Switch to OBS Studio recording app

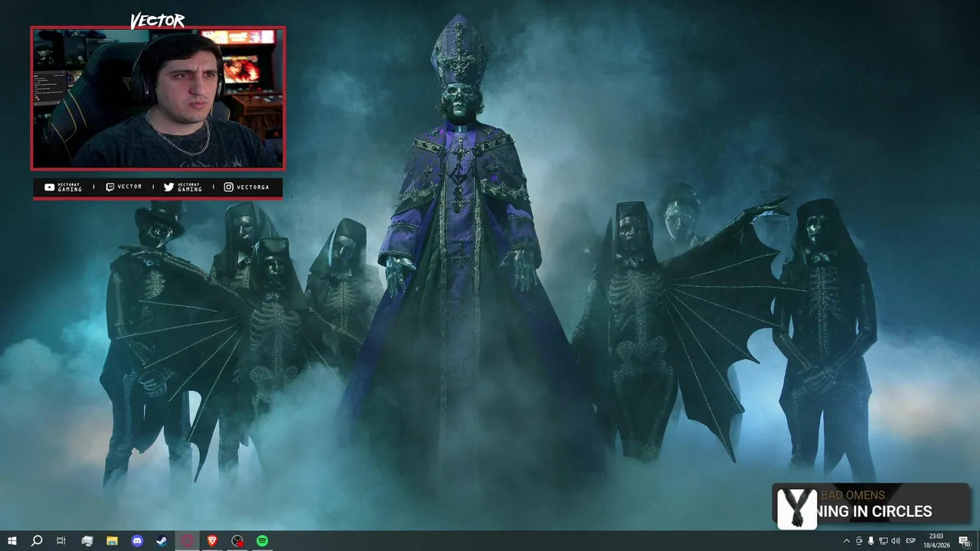(237, 541)
